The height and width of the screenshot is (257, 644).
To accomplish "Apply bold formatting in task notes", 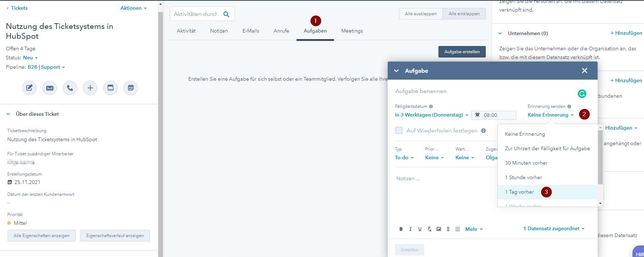I will [401, 229].
